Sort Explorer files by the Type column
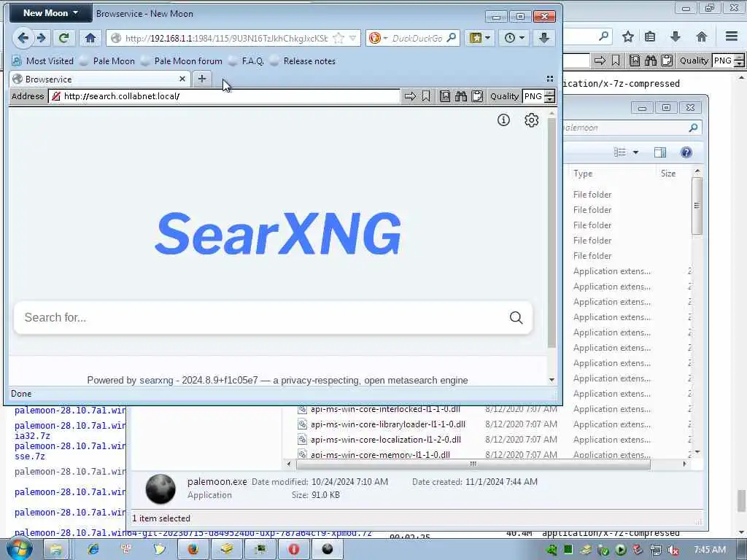 tap(583, 174)
